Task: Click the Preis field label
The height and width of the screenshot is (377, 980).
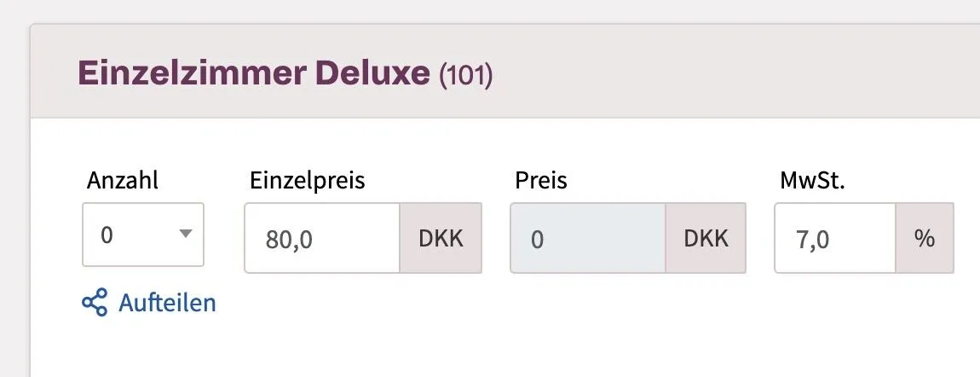Action: coord(541,180)
